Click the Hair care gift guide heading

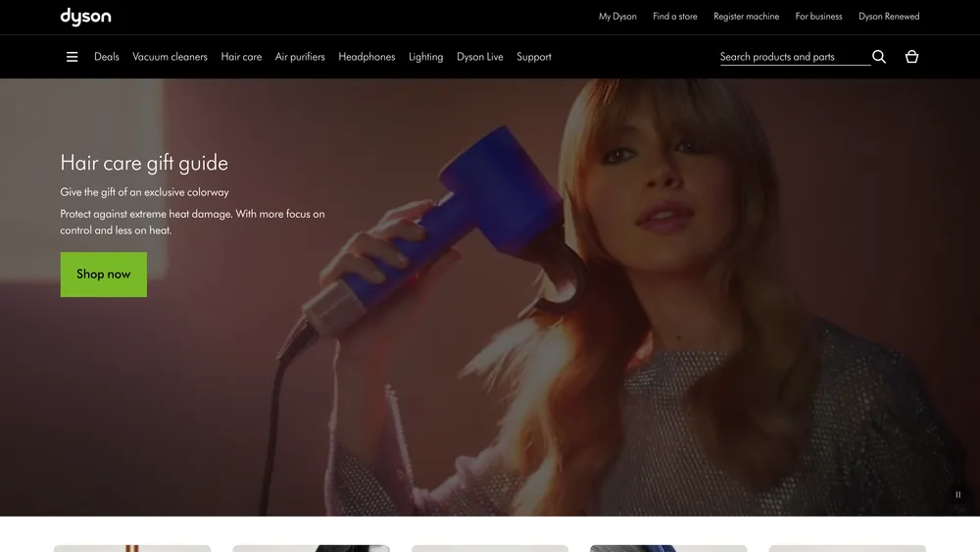pos(144,163)
